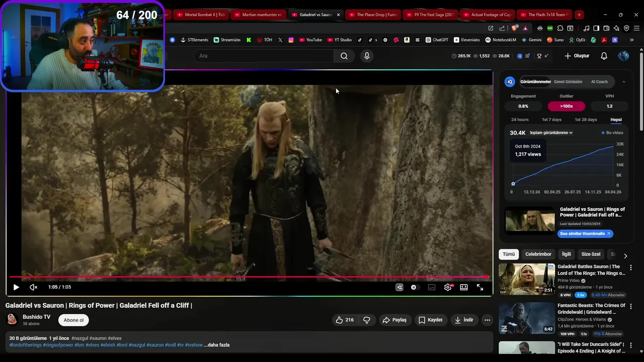This screenshot has width=644, height=362.
Task: Open the AI Coach tab
Action: [x=599, y=81]
